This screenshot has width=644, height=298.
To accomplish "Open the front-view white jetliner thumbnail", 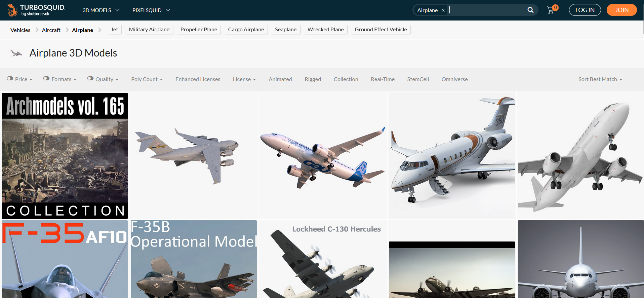I will click(x=581, y=259).
